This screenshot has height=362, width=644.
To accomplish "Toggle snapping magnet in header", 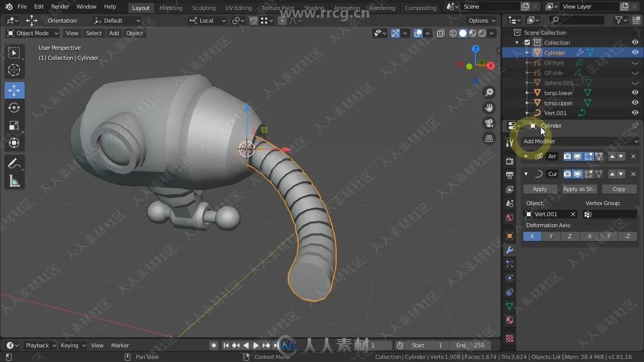I will pyautogui.click(x=254, y=21).
